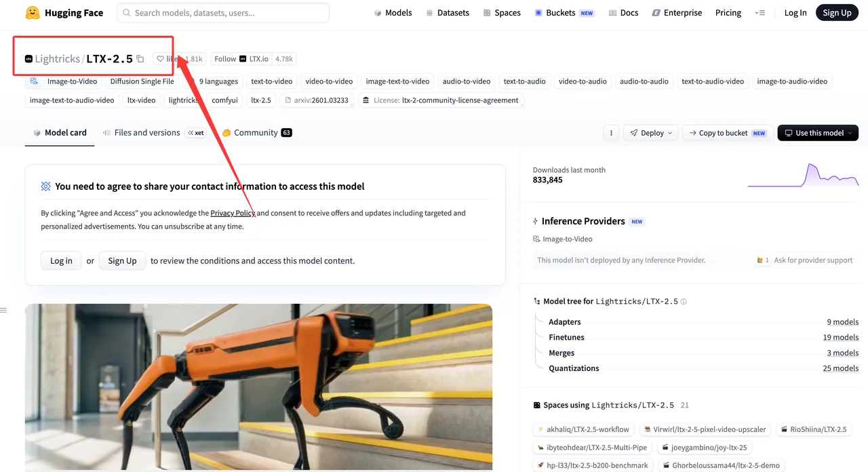Open joeygambino/joy-ltx-25 space

[705, 448]
